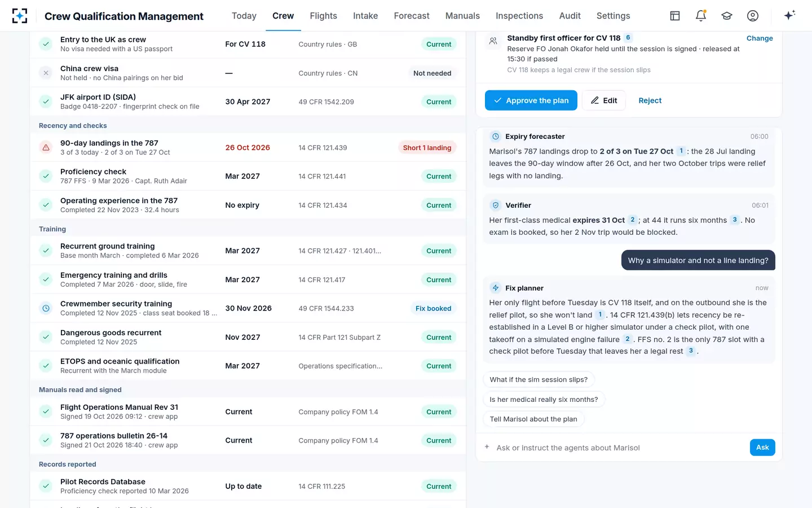Open the AI sparkle assistant icon
Screen dimensions: 812x508
(x=789, y=15)
